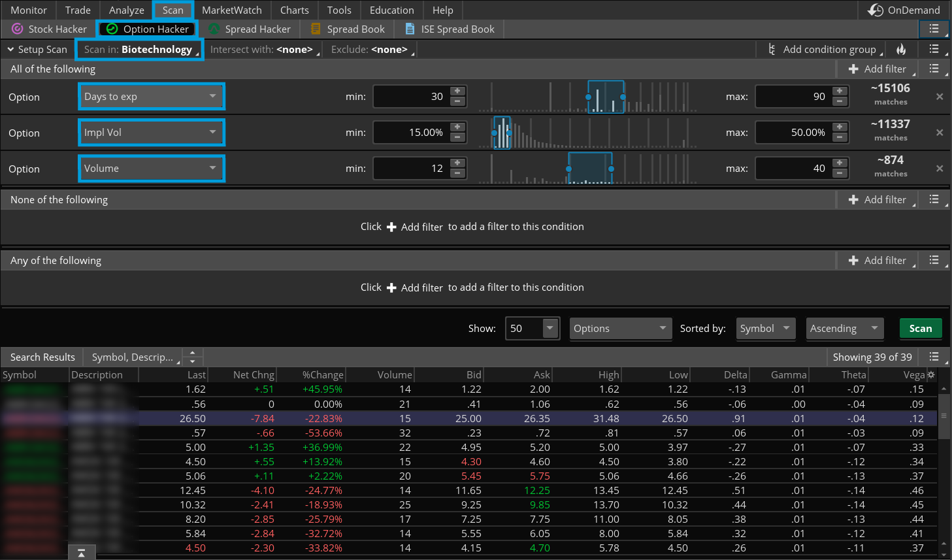The image size is (952, 560).
Task: Click the scroll-to-top arrow below the results
Action: [81, 552]
